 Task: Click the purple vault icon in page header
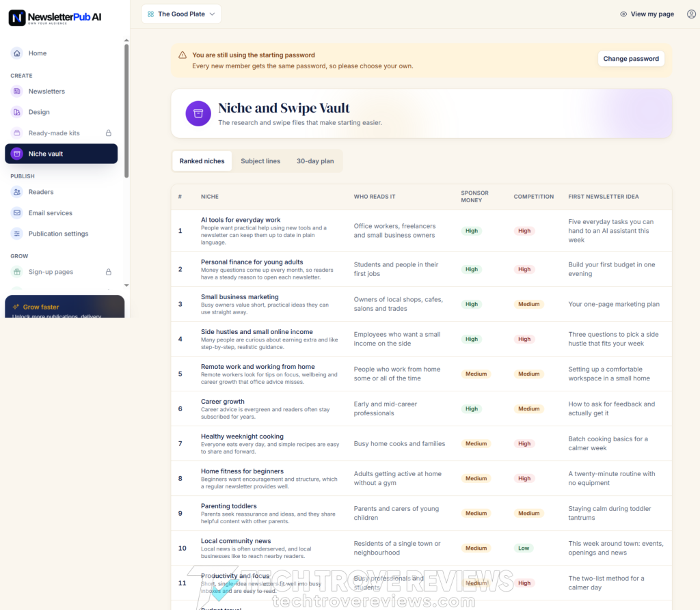pyautogui.click(x=198, y=113)
